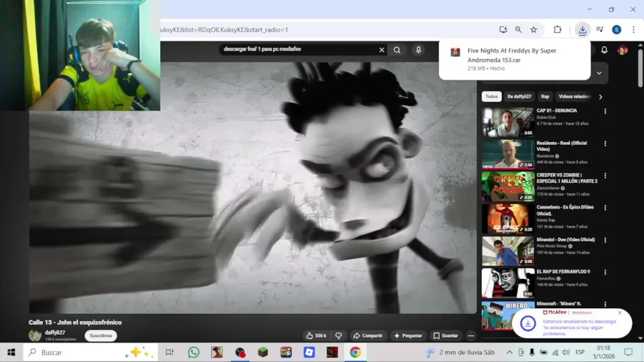Open CREEPER VS ZOMBIE video thumbnail

pyautogui.click(x=508, y=187)
